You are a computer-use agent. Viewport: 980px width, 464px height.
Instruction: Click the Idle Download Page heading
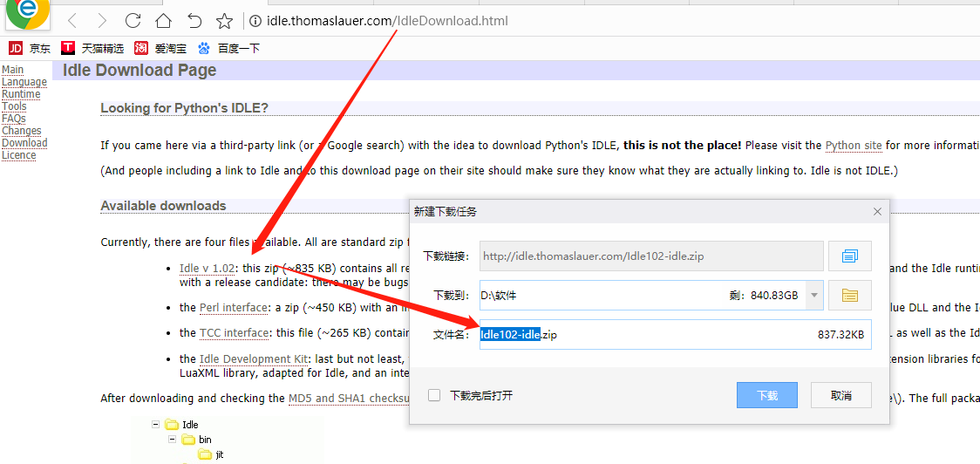click(140, 70)
